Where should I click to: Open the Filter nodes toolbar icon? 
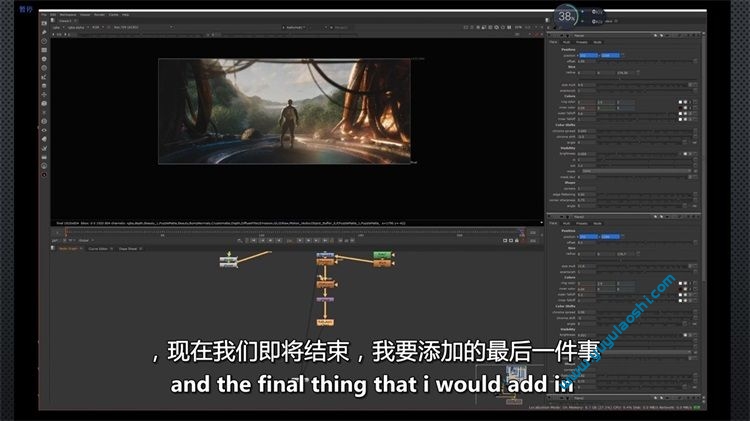point(44,68)
